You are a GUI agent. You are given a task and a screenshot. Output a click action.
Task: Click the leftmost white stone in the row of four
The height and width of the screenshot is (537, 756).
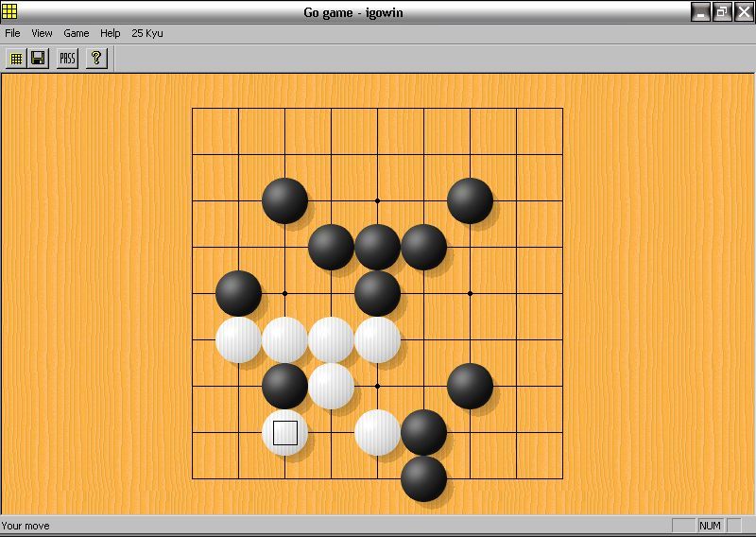click(239, 339)
